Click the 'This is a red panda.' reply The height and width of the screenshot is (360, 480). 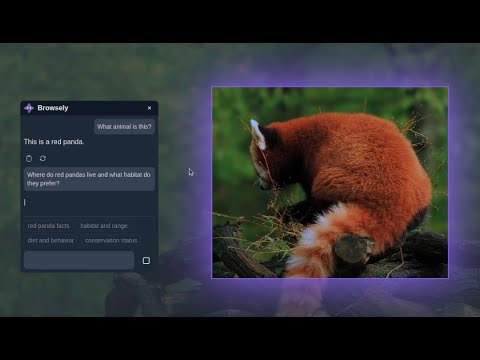click(x=54, y=142)
